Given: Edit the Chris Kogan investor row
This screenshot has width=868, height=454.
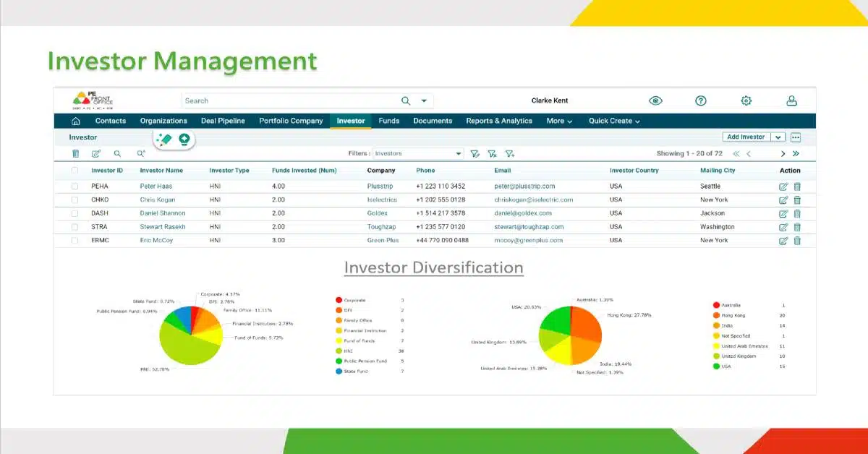Looking at the screenshot, I should pyautogui.click(x=783, y=200).
